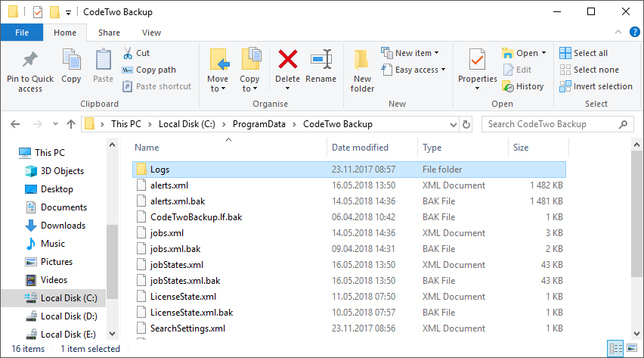Select the alerts.xml file

[x=349, y=185]
